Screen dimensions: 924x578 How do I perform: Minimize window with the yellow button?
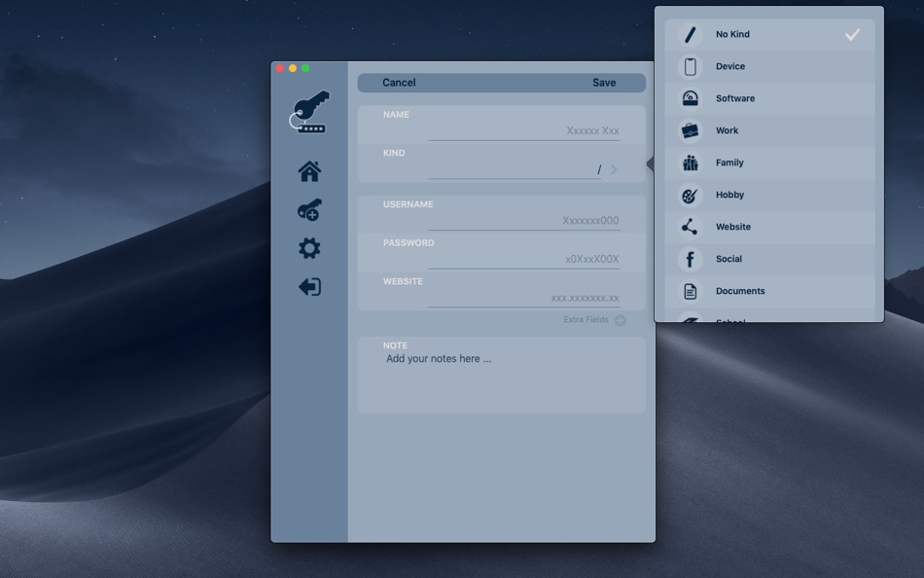point(293,68)
